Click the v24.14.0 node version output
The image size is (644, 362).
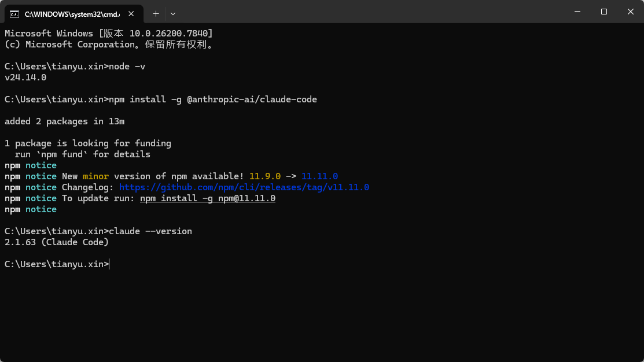pyautogui.click(x=25, y=77)
